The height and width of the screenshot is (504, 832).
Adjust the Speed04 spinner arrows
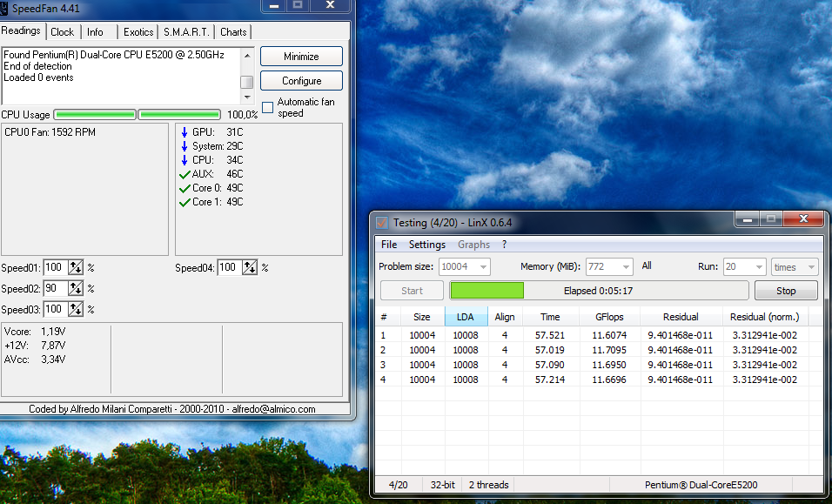[x=250, y=268]
